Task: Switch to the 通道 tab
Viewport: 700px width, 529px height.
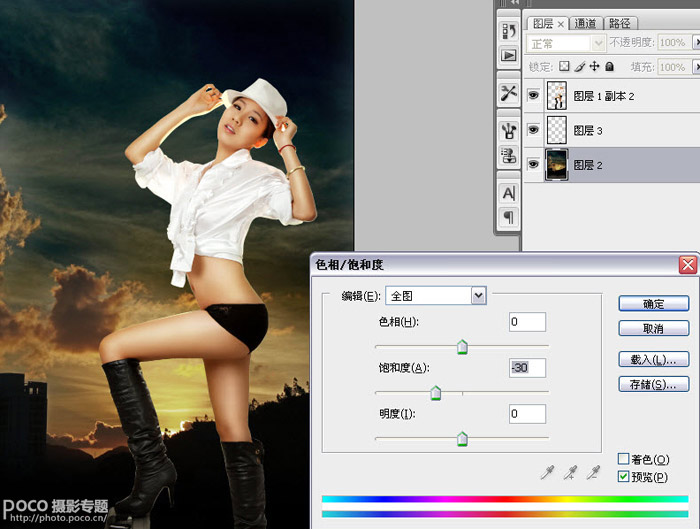Action: [585, 23]
